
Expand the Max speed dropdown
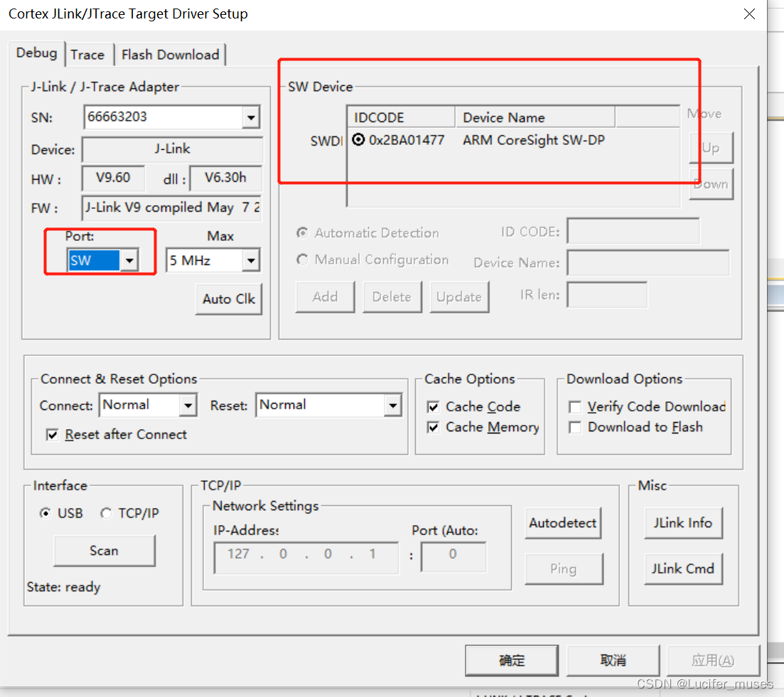251,260
